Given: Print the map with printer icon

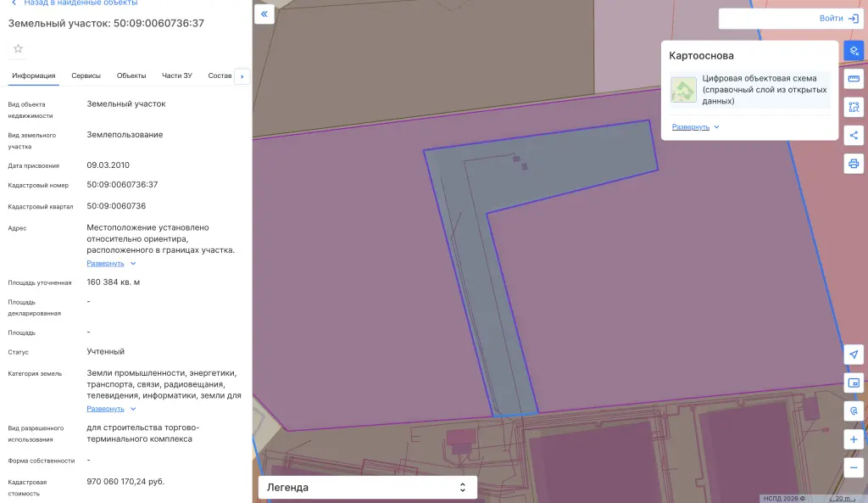Looking at the screenshot, I should (854, 164).
